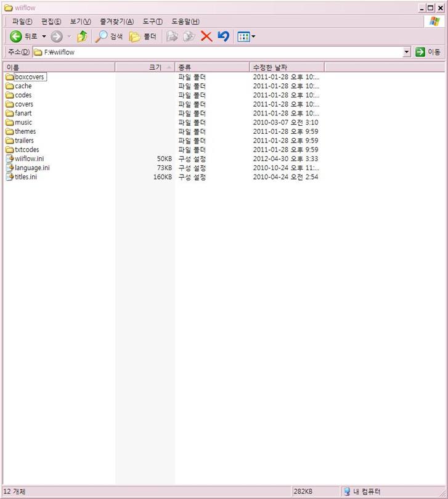Image resolution: width=448 pixels, height=499 pixels.
Task: Click the address field showing F:\wiiflow
Action: click(x=218, y=52)
